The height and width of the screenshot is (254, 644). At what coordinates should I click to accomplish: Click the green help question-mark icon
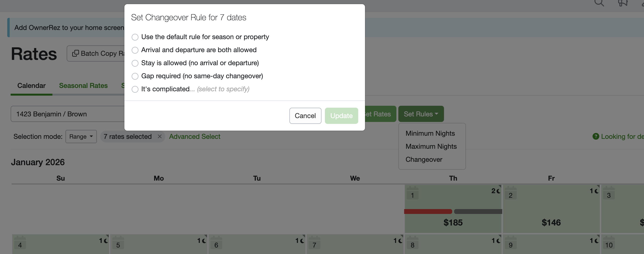596,136
